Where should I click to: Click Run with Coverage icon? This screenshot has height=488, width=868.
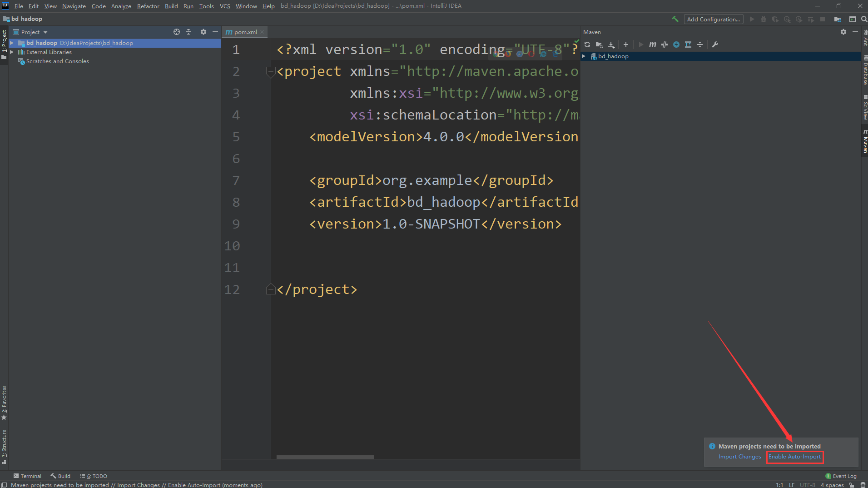[x=775, y=19]
